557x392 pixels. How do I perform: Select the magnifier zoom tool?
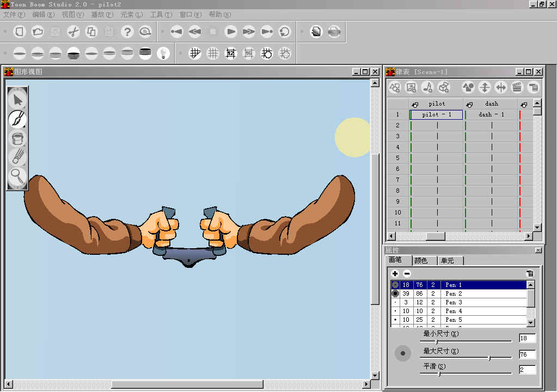pos(17,176)
